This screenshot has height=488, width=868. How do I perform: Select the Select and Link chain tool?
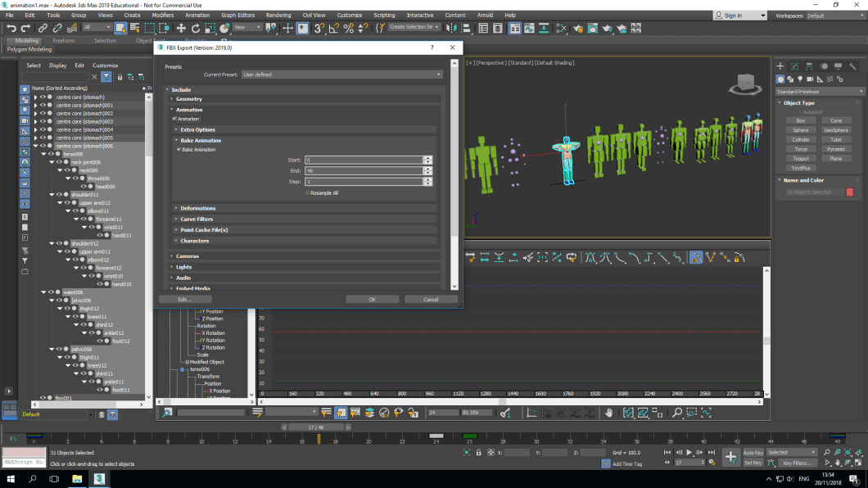(43, 28)
